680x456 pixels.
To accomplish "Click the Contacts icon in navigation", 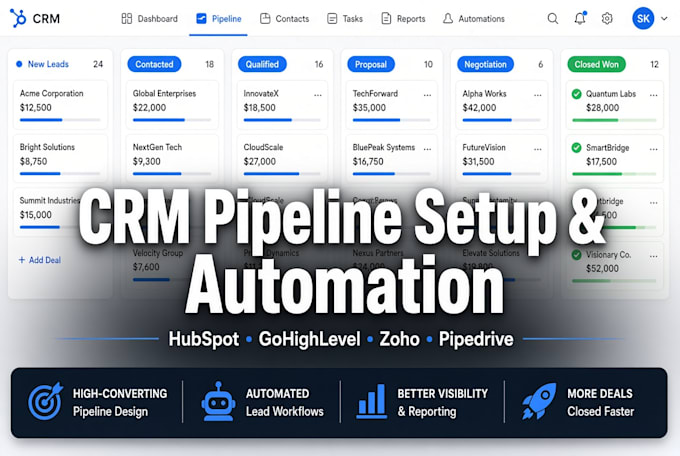I will (265, 19).
